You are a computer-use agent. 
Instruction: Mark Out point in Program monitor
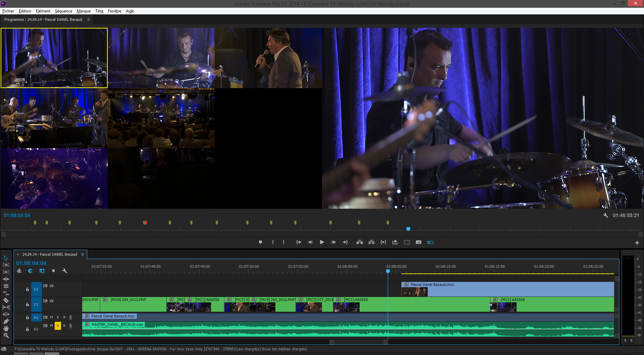coord(284,242)
